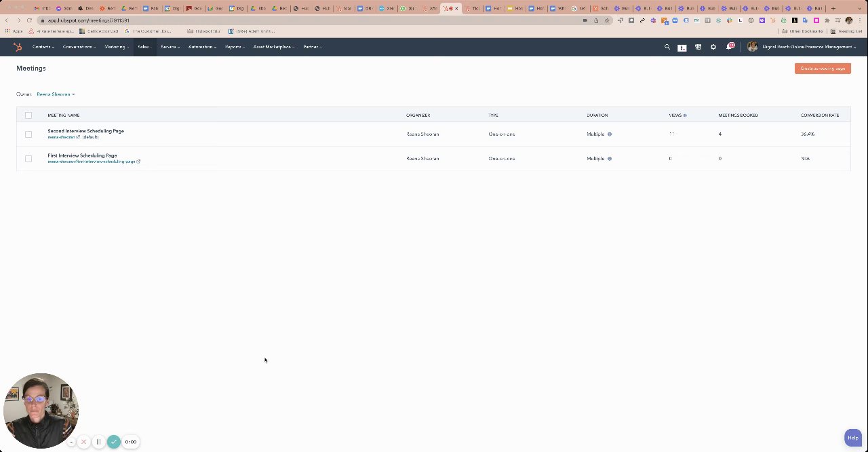The height and width of the screenshot is (452, 868).
Task: Open the first-interview-scheduling-page URL link
Action: point(92,162)
